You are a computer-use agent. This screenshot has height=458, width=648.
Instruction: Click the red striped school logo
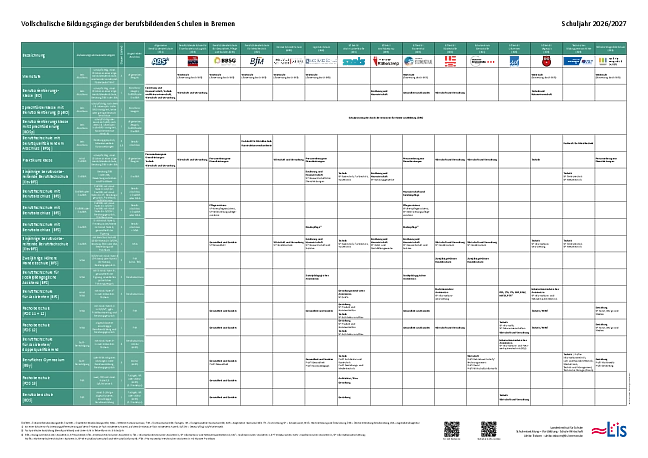point(450,61)
